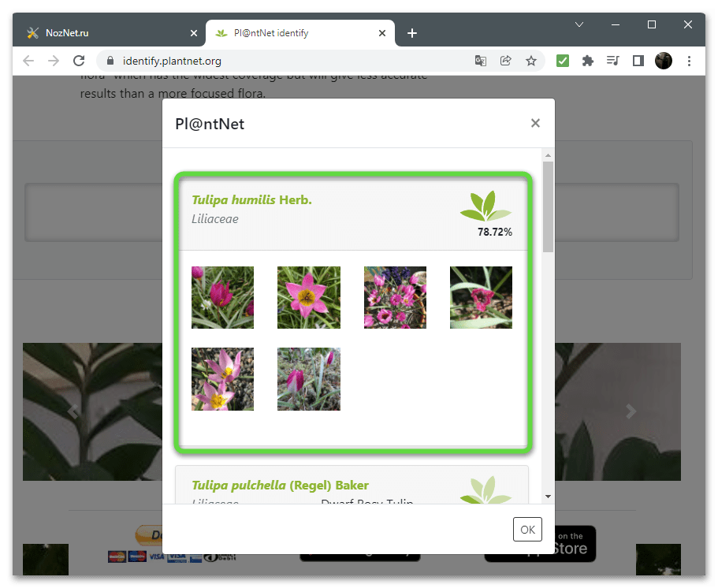Click the share page icon
The image size is (718, 588).
point(505,61)
